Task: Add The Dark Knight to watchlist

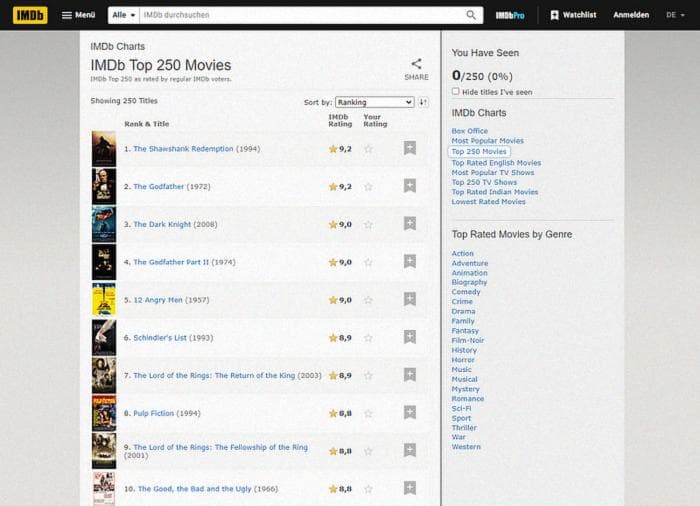Action: (x=410, y=223)
